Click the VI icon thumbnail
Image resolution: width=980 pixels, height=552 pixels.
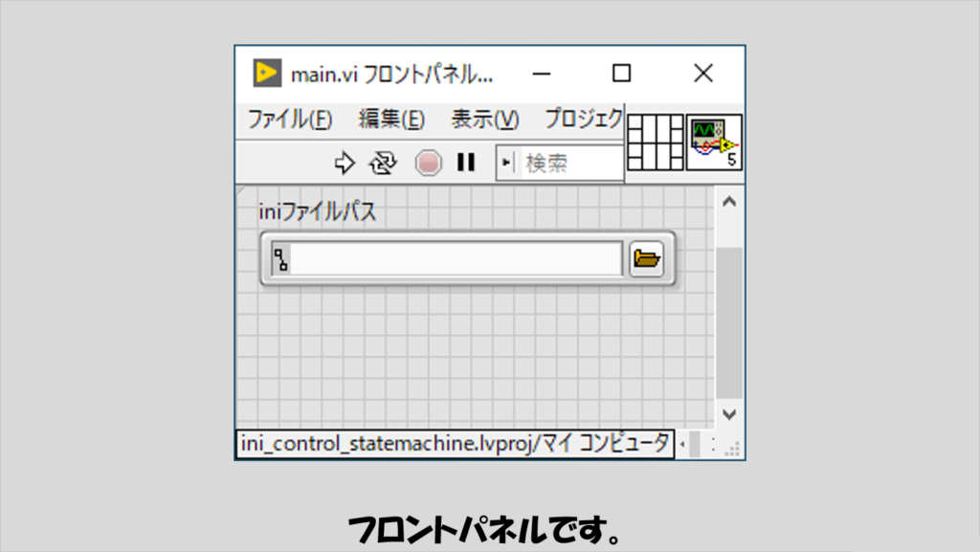[714, 142]
